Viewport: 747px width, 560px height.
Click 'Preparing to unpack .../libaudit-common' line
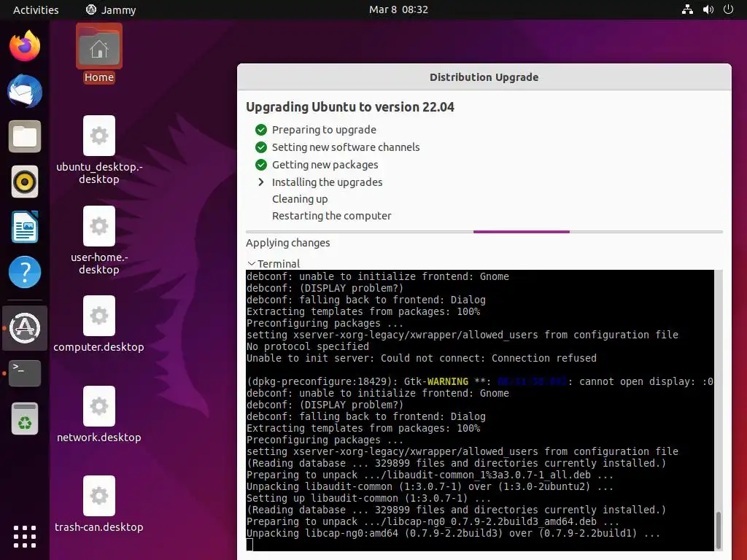pos(430,475)
